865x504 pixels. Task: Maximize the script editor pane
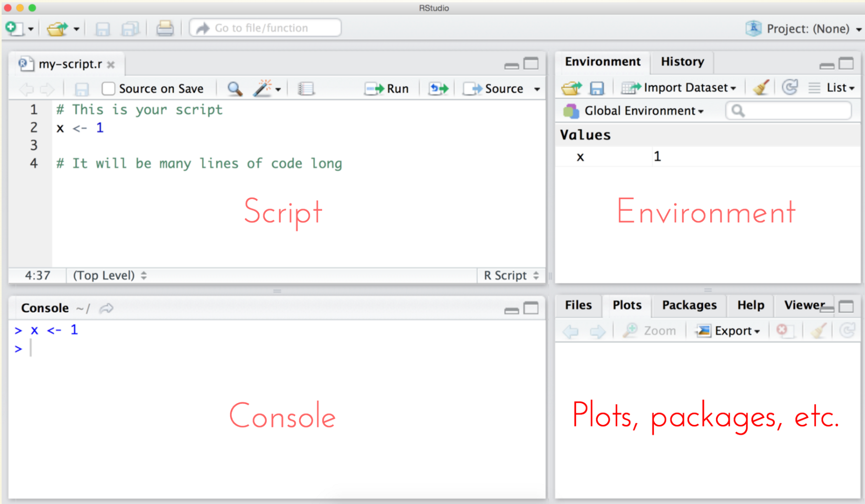[531, 64]
